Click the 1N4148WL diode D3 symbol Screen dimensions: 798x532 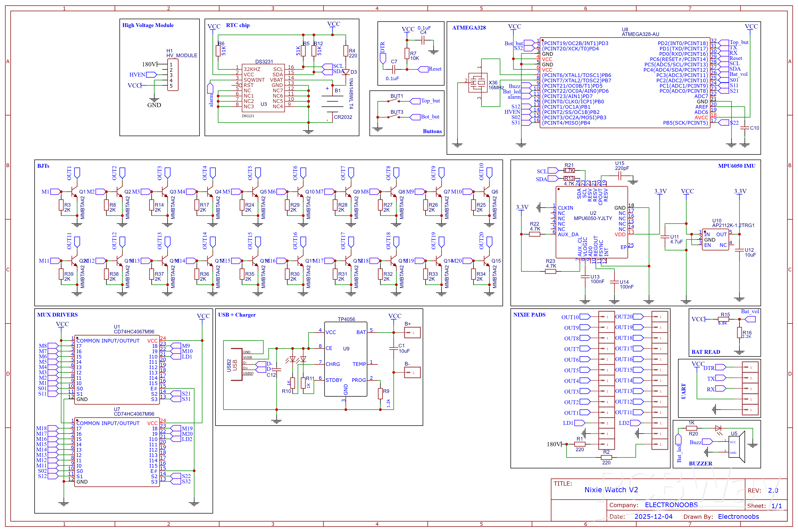pos(346,72)
